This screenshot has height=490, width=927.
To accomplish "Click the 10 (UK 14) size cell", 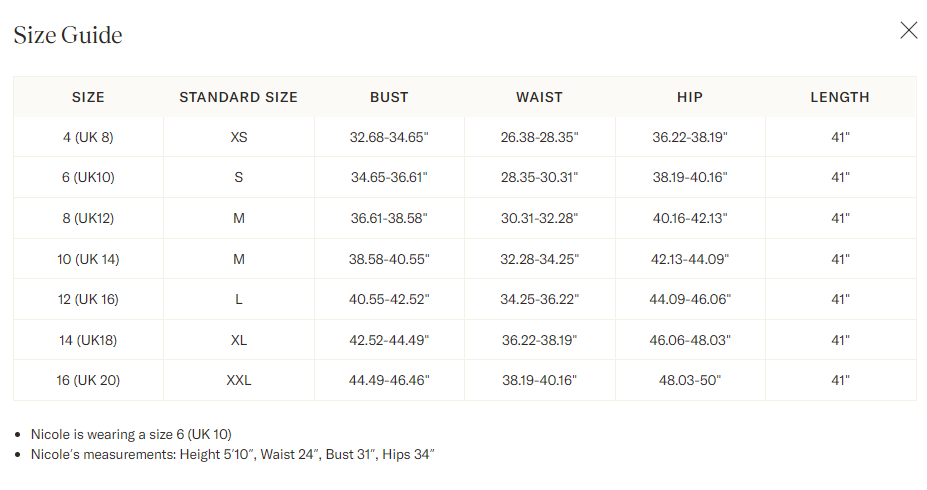I will click(x=88, y=259).
